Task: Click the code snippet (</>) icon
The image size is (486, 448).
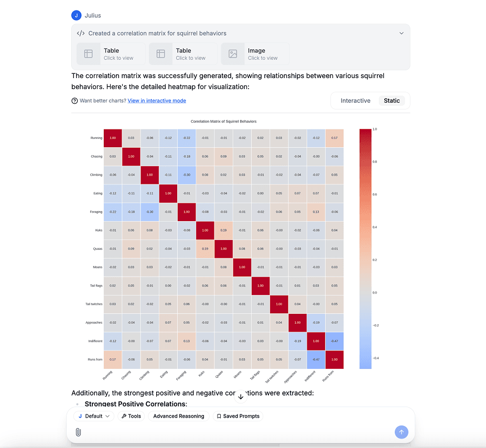Action: [x=80, y=32]
